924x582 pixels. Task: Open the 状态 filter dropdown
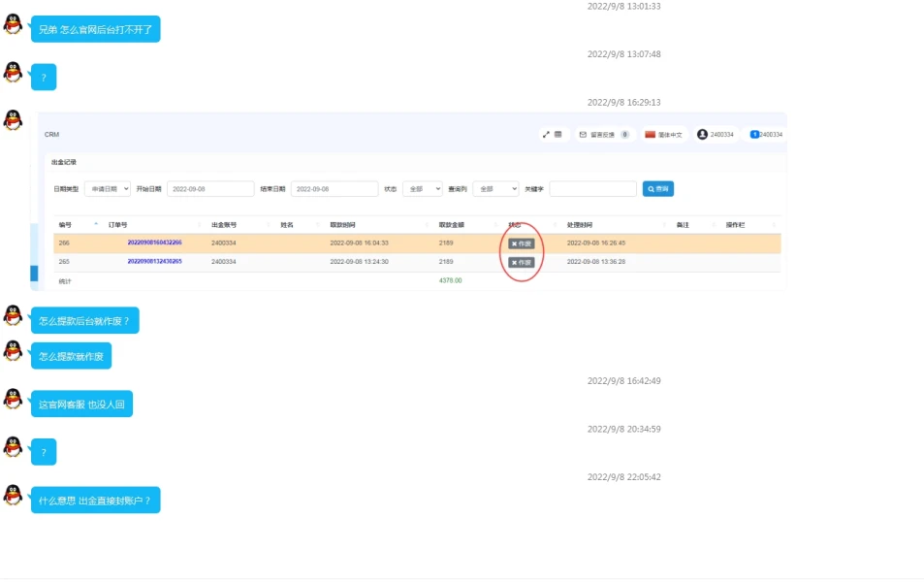pyautogui.click(x=422, y=189)
